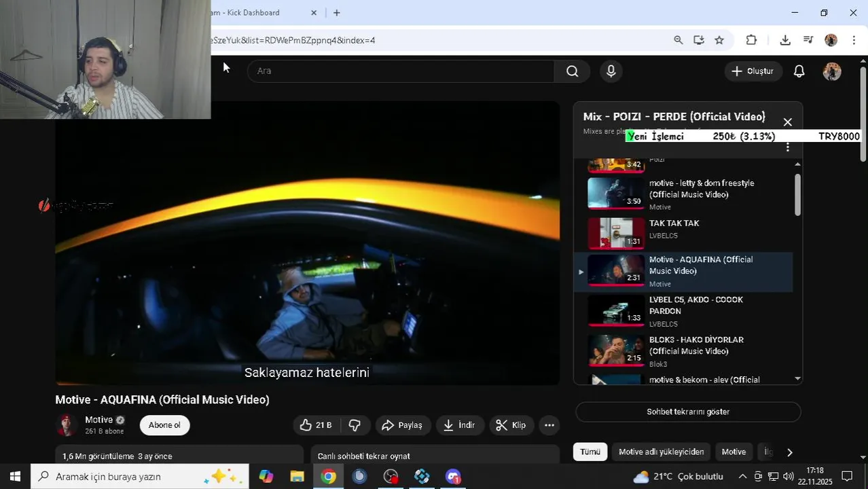Expand hidden system tray icons chevron

742,477
